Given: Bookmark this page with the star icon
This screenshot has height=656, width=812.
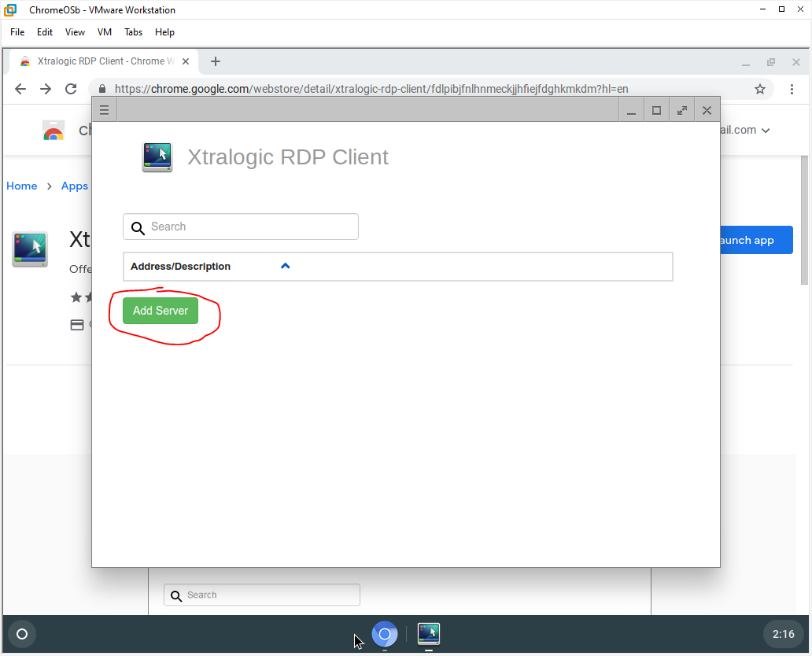Looking at the screenshot, I should click(x=760, y=89).
